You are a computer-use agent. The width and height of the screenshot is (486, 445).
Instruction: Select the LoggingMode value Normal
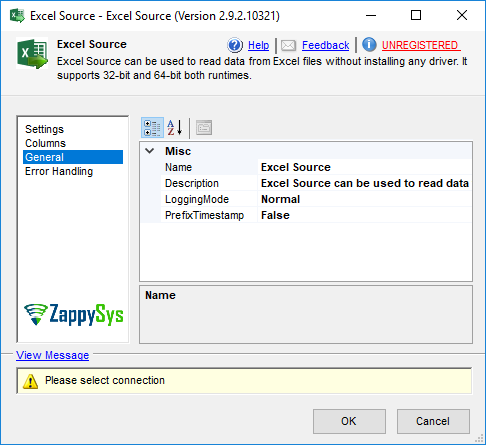click(x=365, y=199)
